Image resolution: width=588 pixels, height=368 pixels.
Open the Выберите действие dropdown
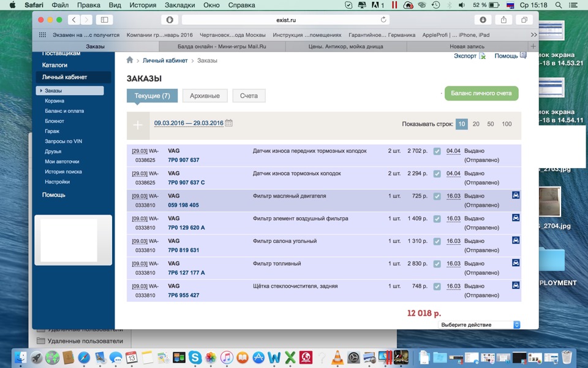[479, 325]
